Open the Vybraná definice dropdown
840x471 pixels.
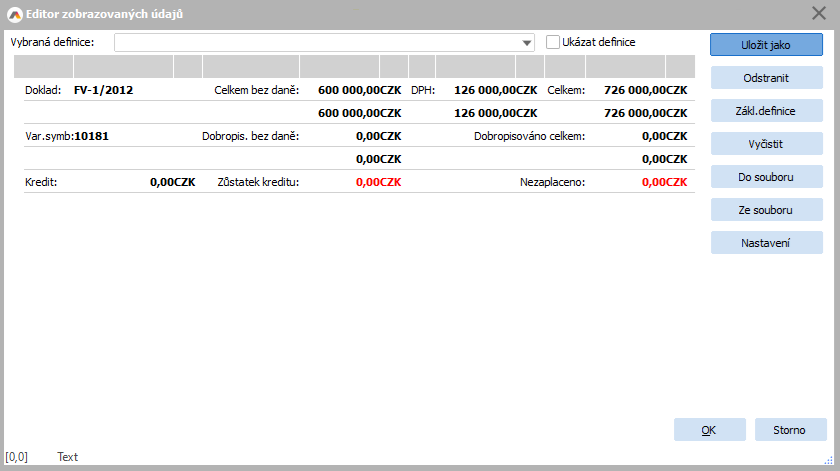[x=527, y=43]
